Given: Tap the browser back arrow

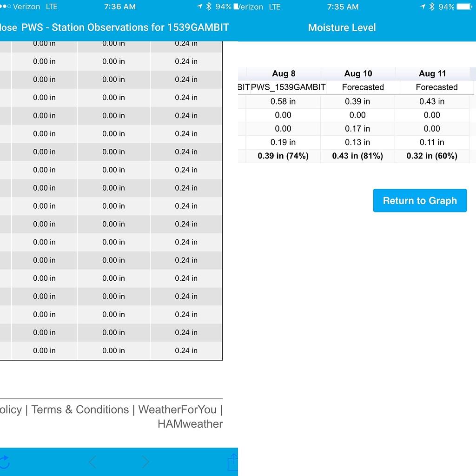Looking at the screenshot, I should [x=93, y=462].
